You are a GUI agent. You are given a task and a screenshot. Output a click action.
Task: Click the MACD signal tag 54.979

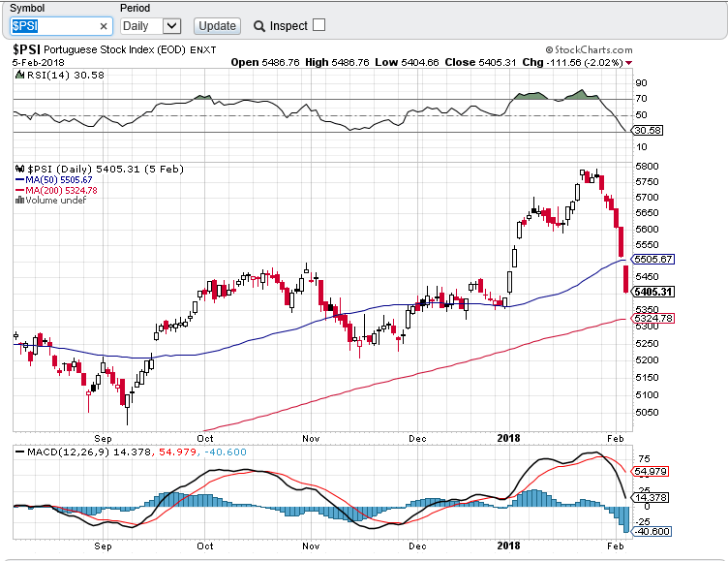point(650,471)
